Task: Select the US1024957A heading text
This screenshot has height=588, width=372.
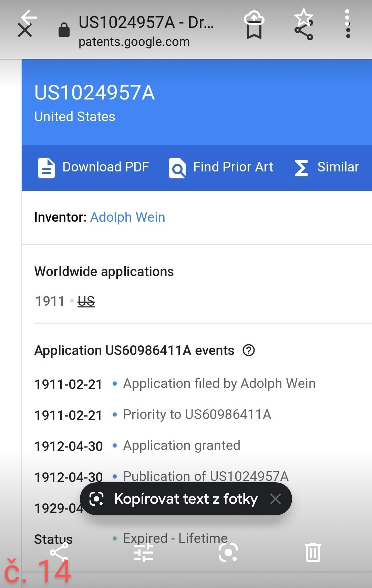Action: 95,93
